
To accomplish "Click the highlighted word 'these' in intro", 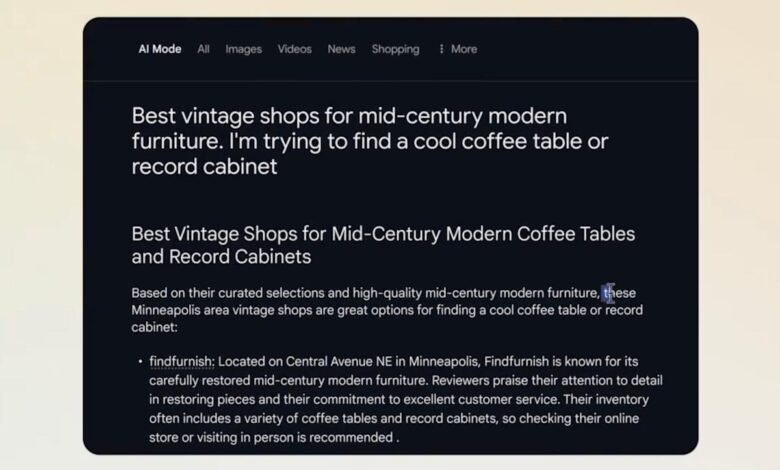I will pyautogui.click(x=620, y=293).
